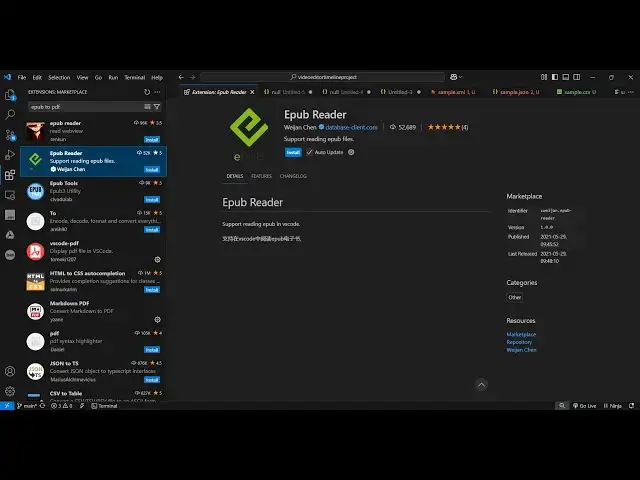
Task: Go back with the navigation arrow
Action: click(x=181, y=77)
